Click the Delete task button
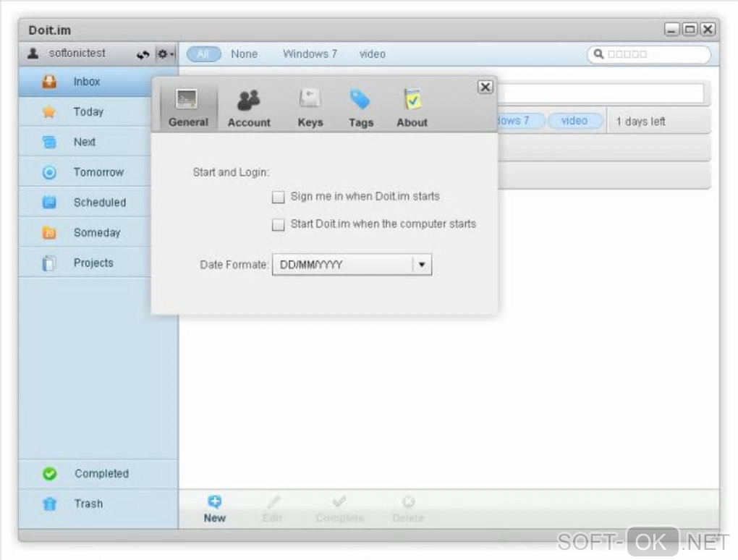 (408, 509)
